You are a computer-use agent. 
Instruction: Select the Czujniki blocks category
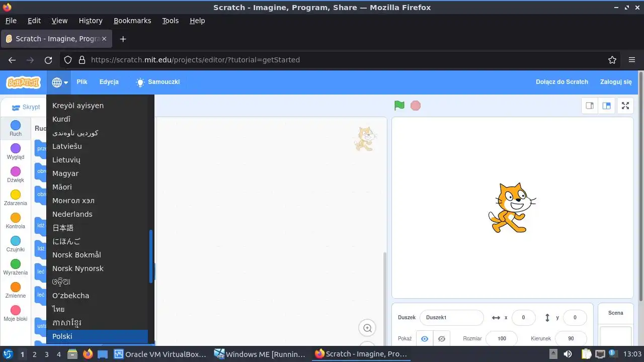pyautogui.click(x=16, y=244)
